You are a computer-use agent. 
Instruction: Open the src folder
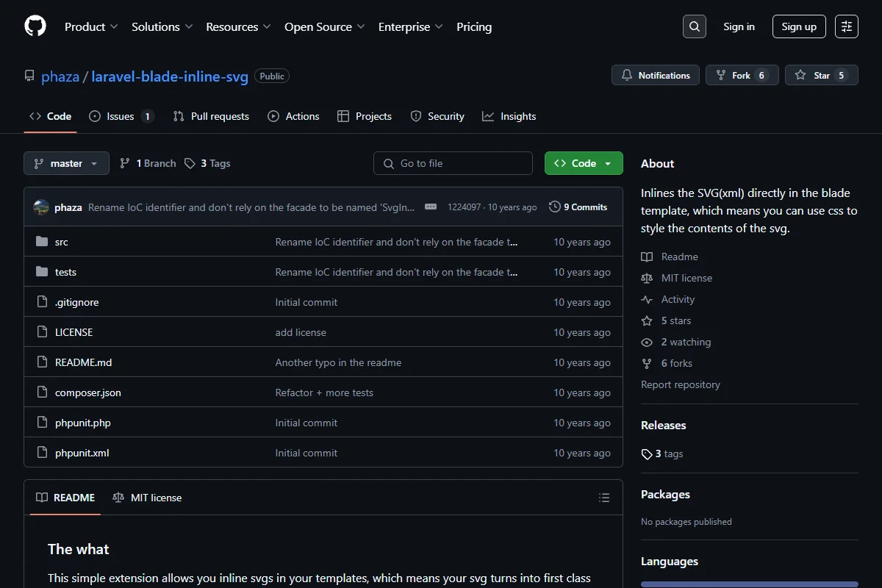(62, 242)
